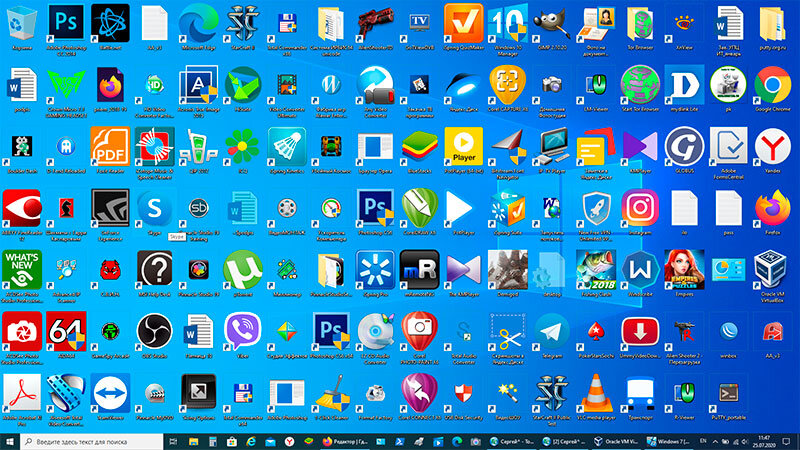The width and height of the screenshot is (800, 450).
Task: Switch the EN input language indicator
Action: point(703,441)
